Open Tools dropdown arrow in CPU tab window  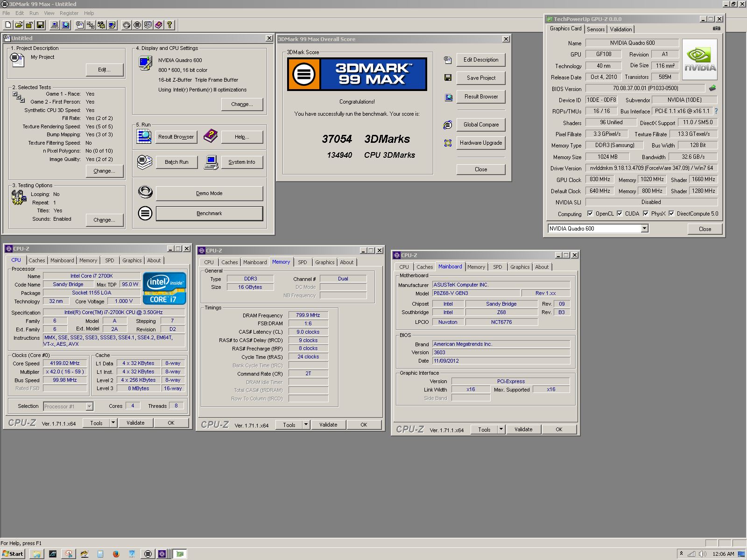coord(113,423)
